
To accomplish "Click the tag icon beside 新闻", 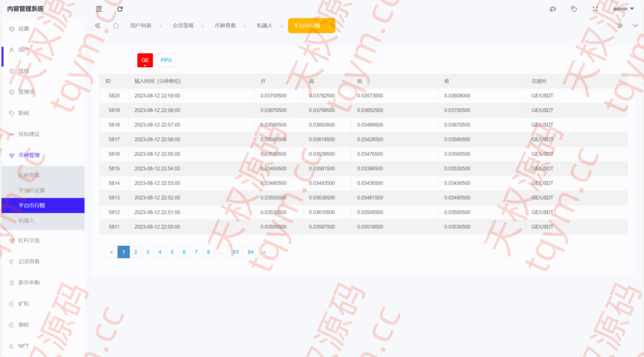I will (11, 113).
